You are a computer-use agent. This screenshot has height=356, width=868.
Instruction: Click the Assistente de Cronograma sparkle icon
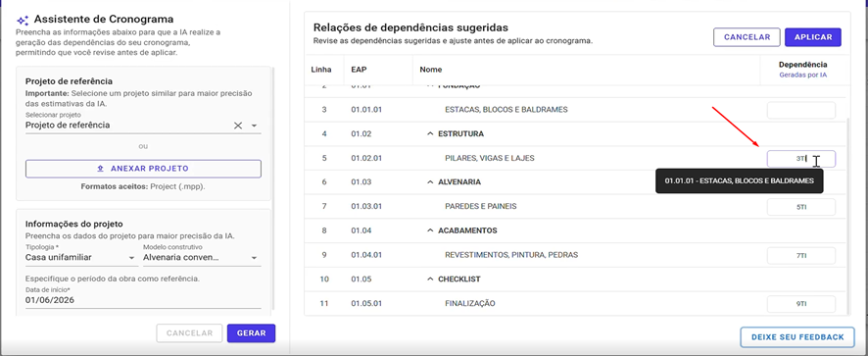click(x=23, y=21)
